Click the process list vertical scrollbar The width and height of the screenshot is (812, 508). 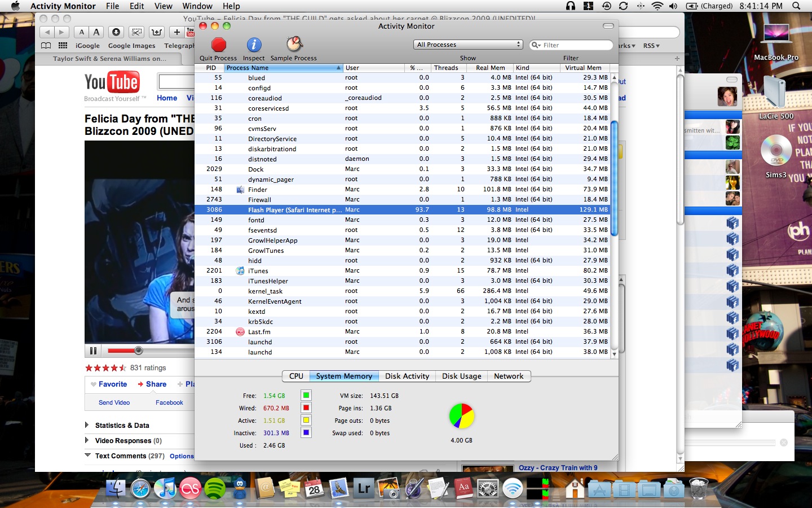pos(615,178)
